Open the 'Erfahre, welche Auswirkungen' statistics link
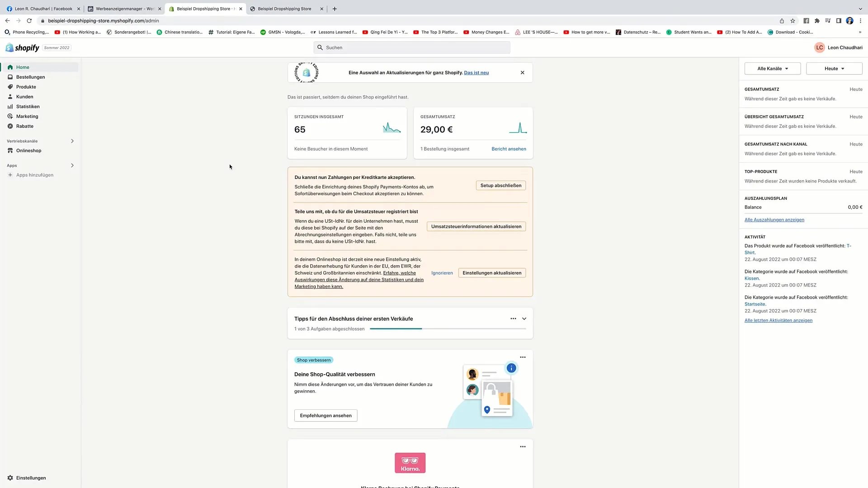868x488 pixels. [x=359, y=280]
